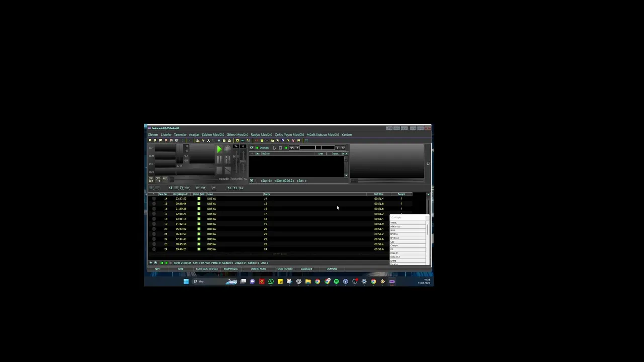
Task: Open the Tanımlar menu
Action: pyautogui.click(x=180, y=135)
